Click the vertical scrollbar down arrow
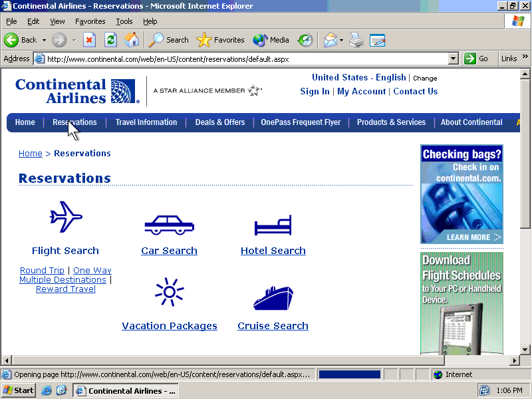 pos(525,350)
